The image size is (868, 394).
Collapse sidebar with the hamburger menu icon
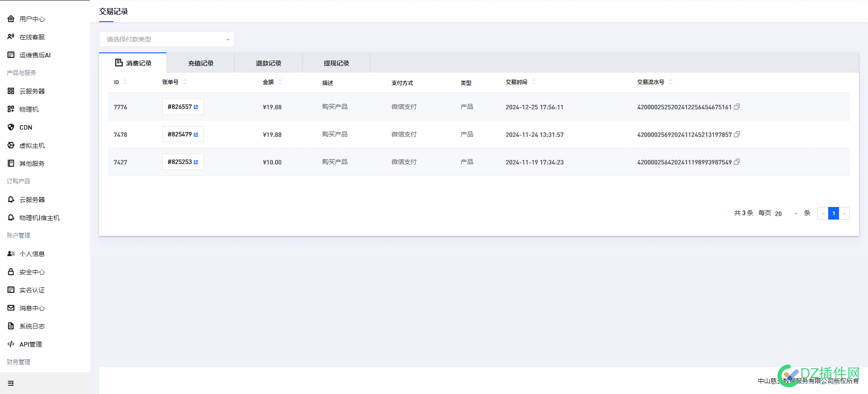[11, 383]
